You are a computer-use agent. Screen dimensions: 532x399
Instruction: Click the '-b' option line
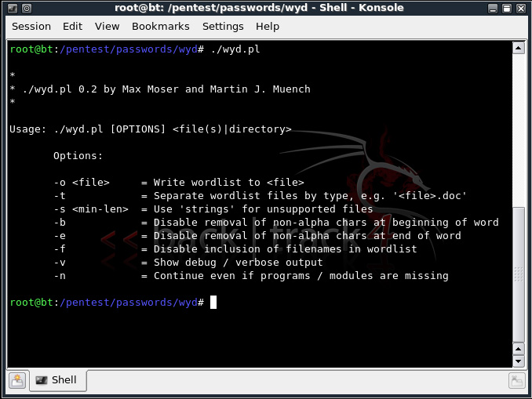click(276, 223)
